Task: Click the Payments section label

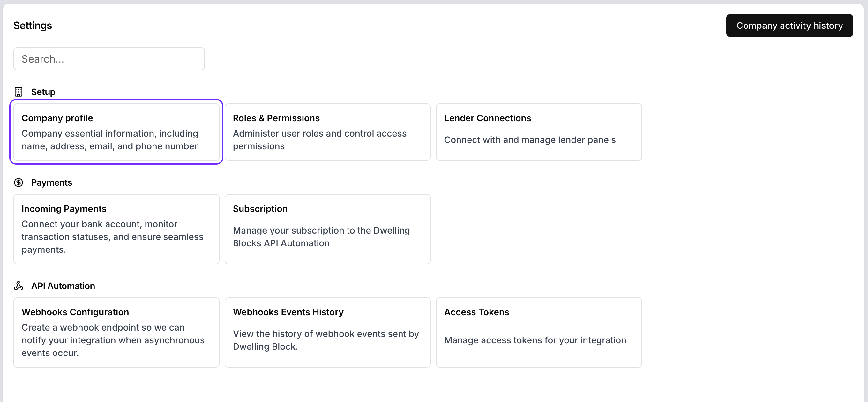Action: (52, 182)
